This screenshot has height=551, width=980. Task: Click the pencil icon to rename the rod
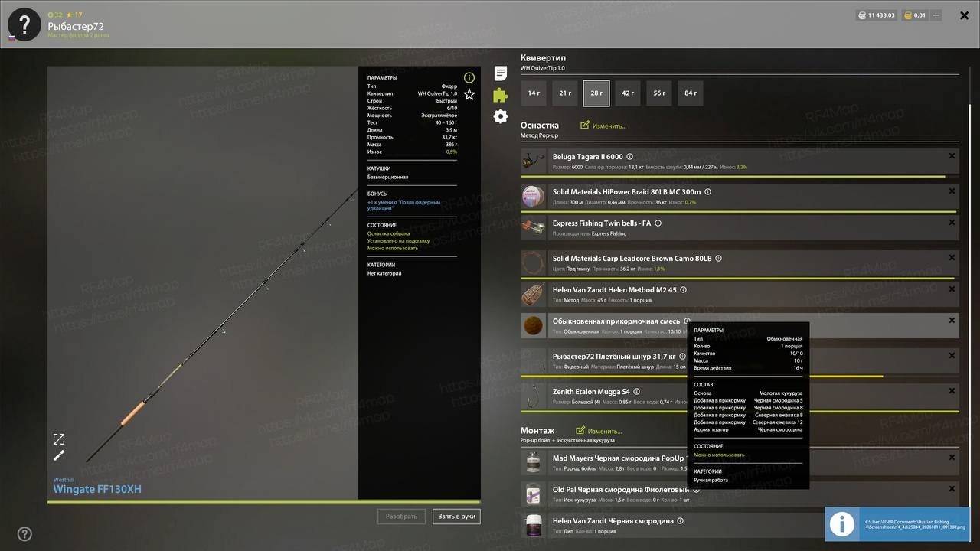pos(59,455)
